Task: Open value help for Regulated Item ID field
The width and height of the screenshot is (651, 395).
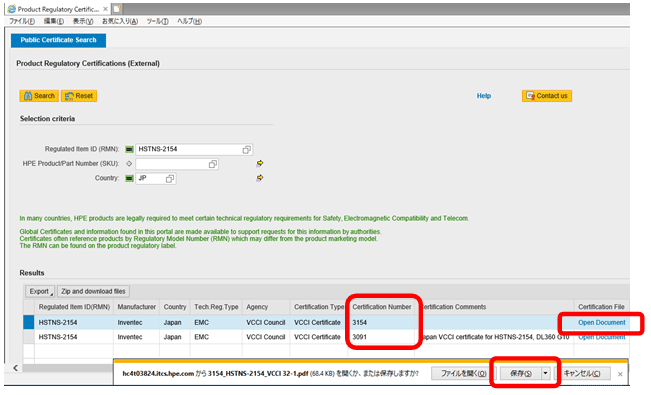Action: click(247, 150)
